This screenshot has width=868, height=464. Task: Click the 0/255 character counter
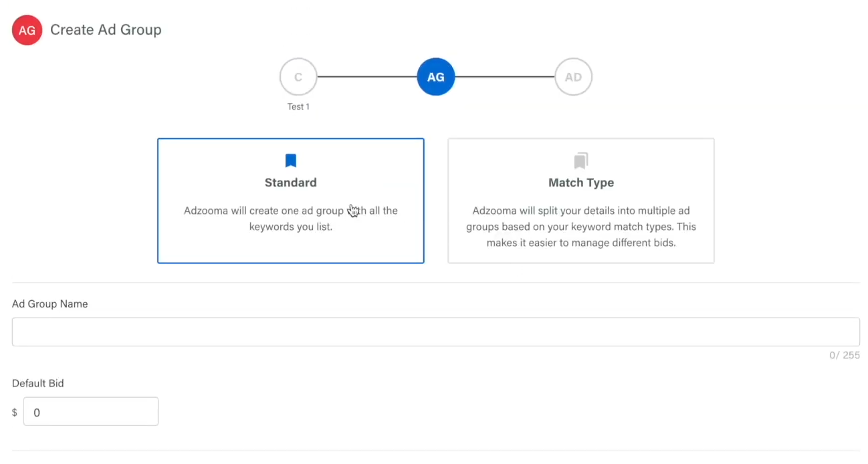click(845, 355)
